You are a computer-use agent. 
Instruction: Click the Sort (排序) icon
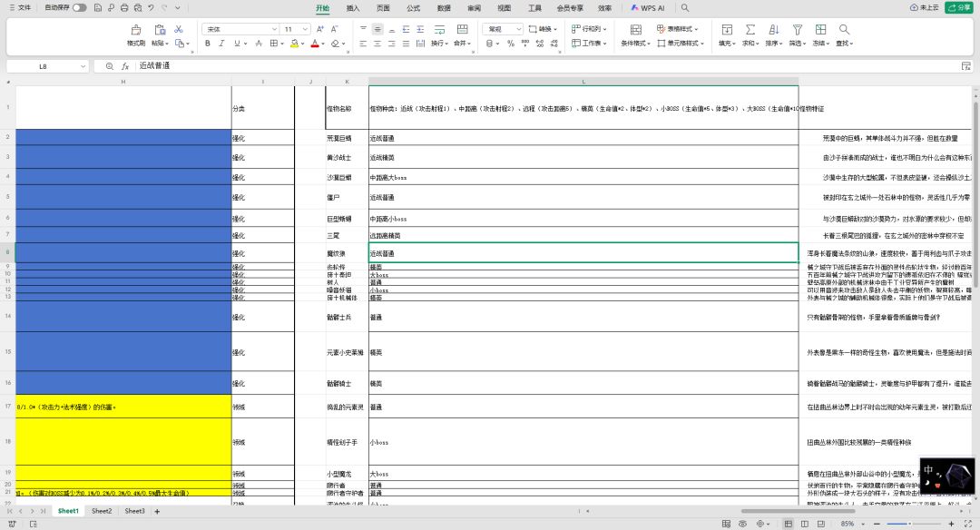point(774,29)
